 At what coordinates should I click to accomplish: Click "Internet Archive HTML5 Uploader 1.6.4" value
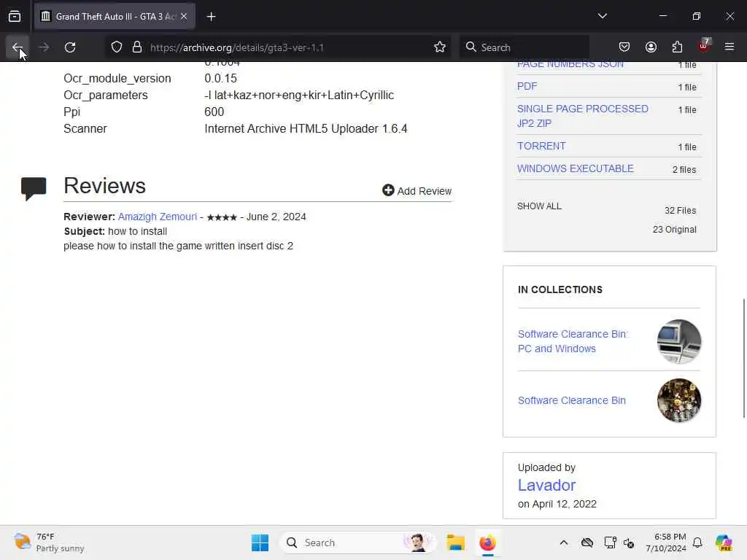tap(306, 128)
